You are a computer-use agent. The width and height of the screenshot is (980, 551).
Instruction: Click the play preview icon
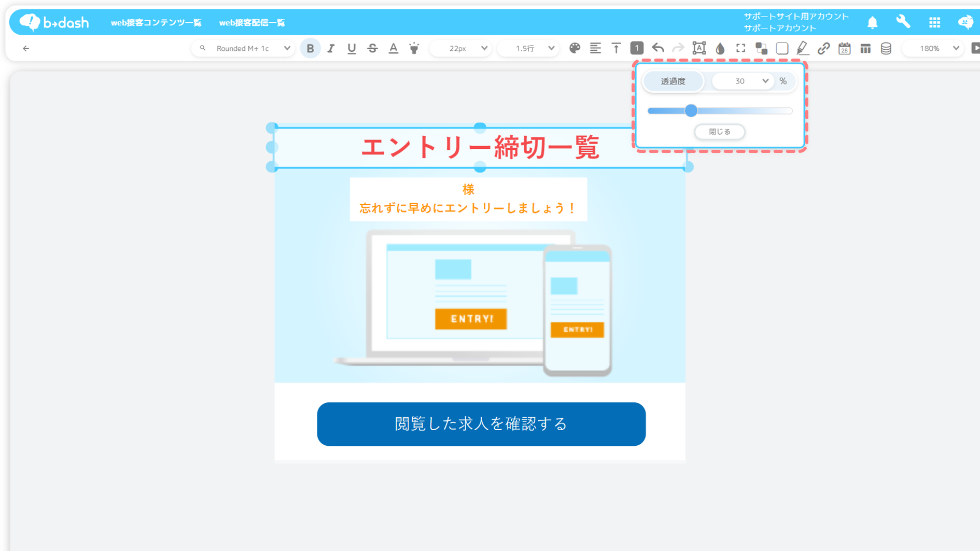click(x=975, y=48)
